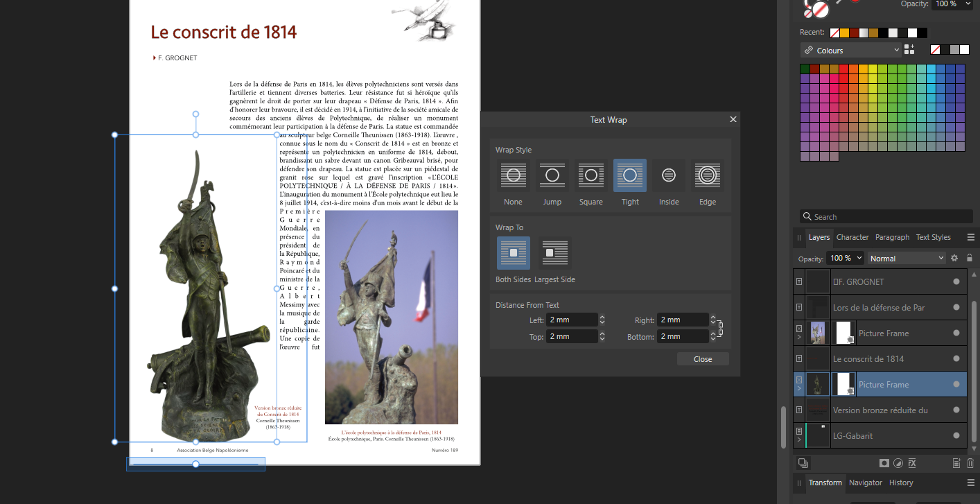Select the cannon statue photo on page
This screenshot has height=504, width=980.
392,318
